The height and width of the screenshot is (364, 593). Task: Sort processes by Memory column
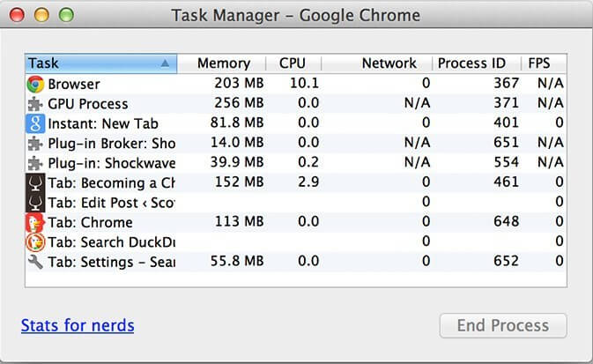coord(223,63)
